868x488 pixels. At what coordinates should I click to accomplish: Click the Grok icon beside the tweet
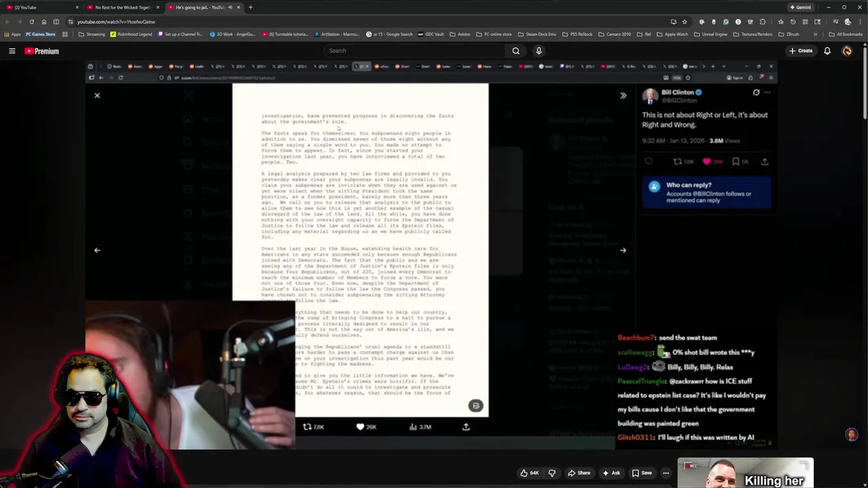coord(756,93)
